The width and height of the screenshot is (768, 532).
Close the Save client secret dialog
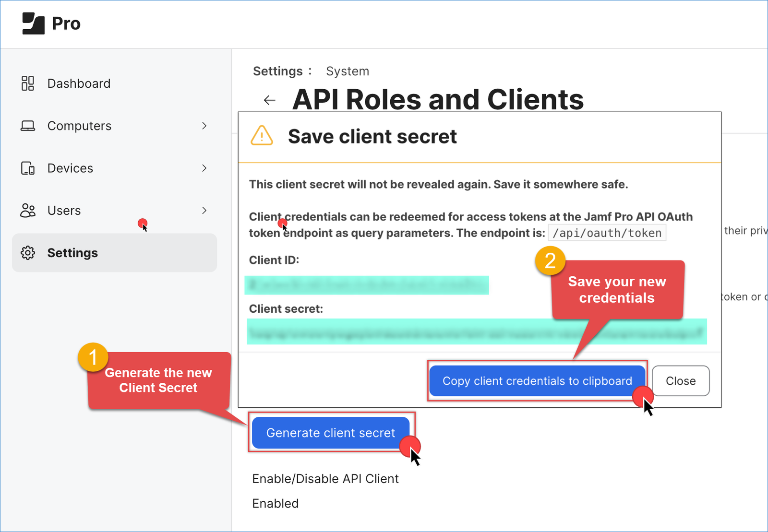point(680,381)
